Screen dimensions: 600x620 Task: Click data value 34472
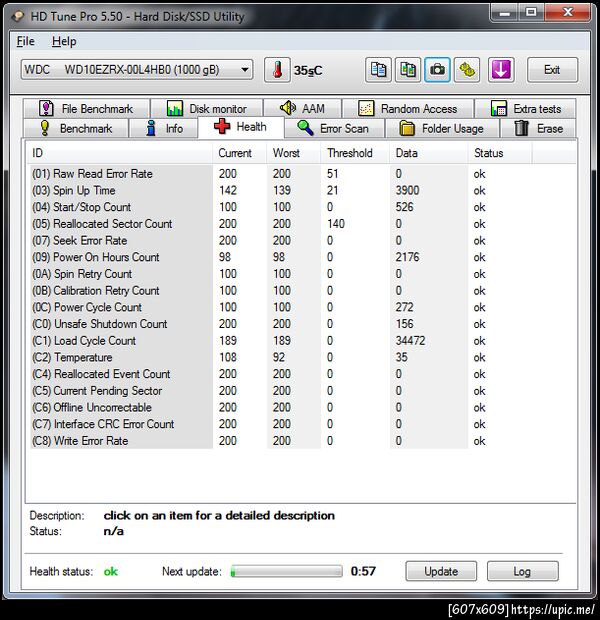pos(410,340)
